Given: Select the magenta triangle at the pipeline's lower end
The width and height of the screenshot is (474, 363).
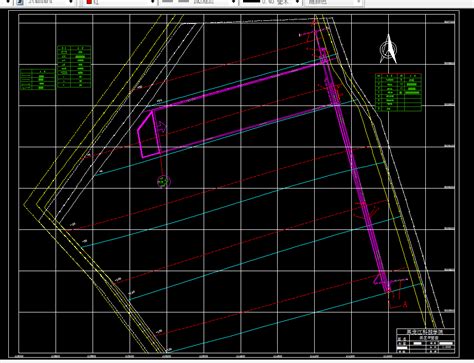Looking at the screenshot, I should point(378,279).
